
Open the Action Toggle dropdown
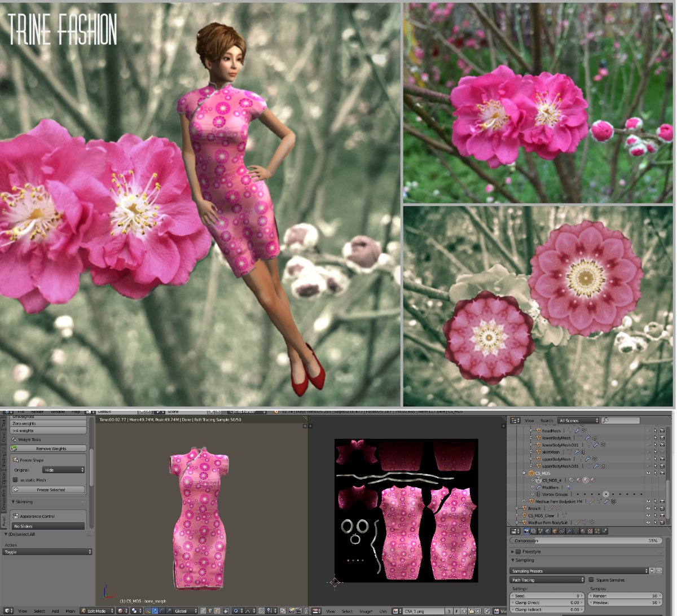[48, 552]
